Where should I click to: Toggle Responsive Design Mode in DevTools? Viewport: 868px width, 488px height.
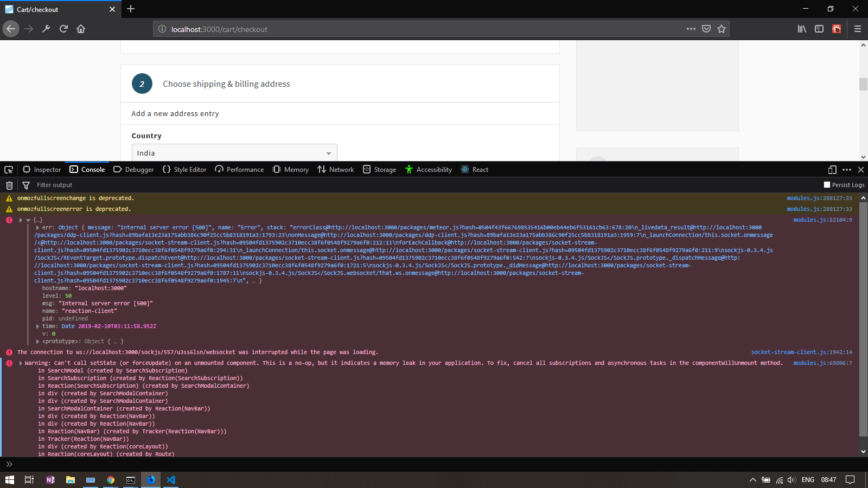[832, 170]
